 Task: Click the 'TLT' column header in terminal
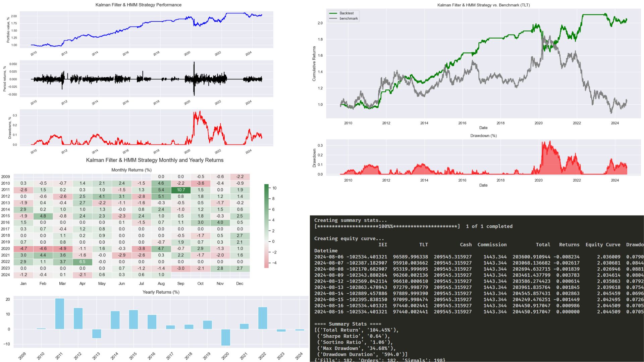(424, 245)
